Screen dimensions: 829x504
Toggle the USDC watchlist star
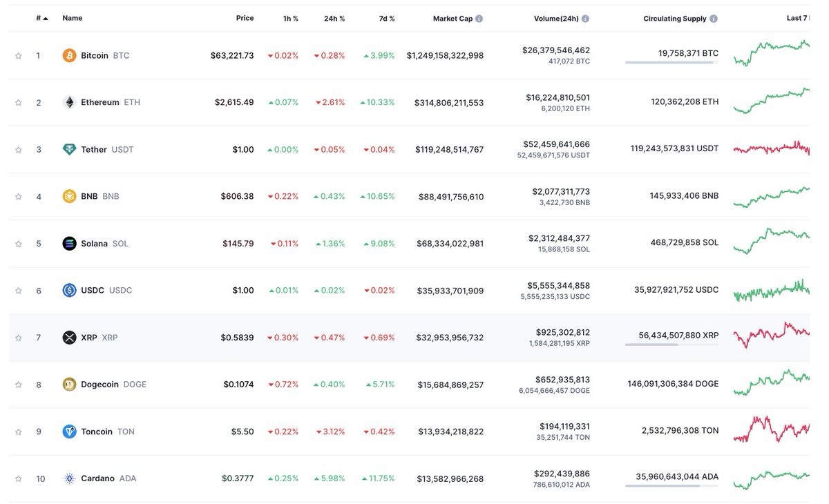pyautogui.click(x=19, y=290)
